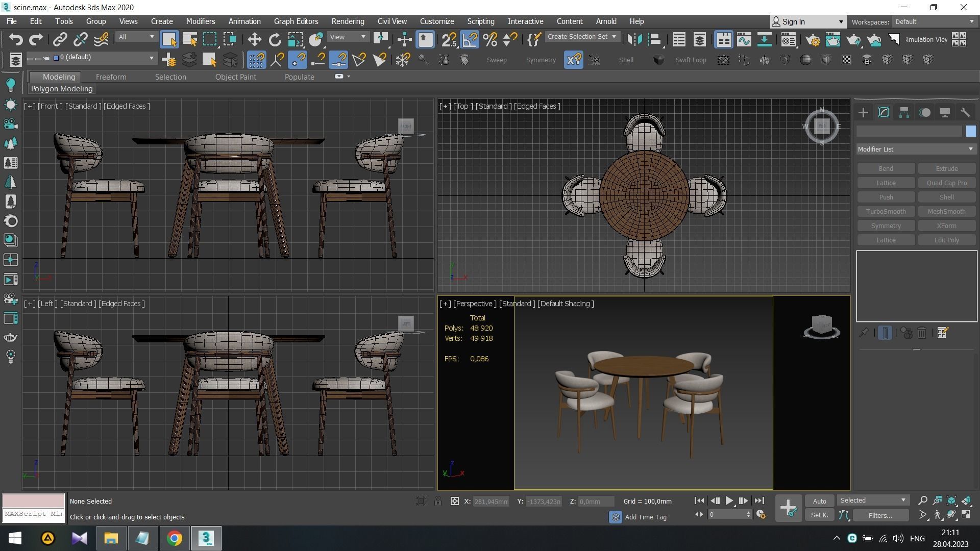980x551 pixels.
Task: Toggle 2.5D Snaps button
Action: point(449,40)
